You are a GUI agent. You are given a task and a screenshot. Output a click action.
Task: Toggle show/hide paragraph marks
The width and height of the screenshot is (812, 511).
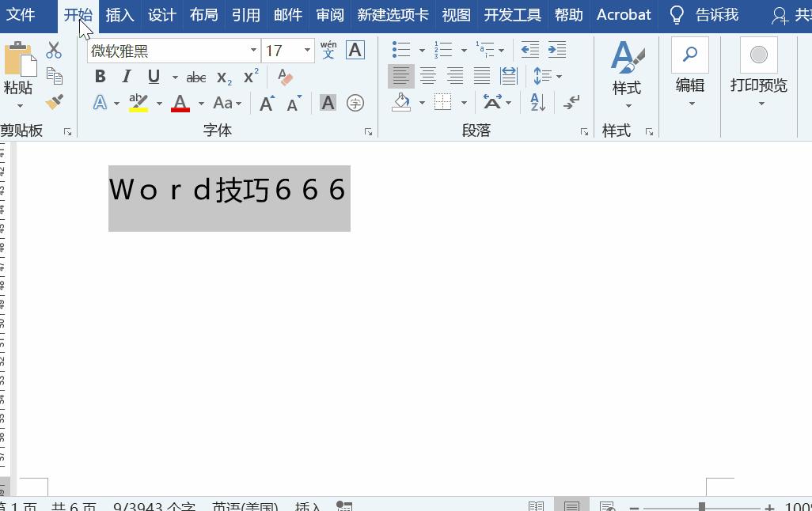tap(572, 102)
